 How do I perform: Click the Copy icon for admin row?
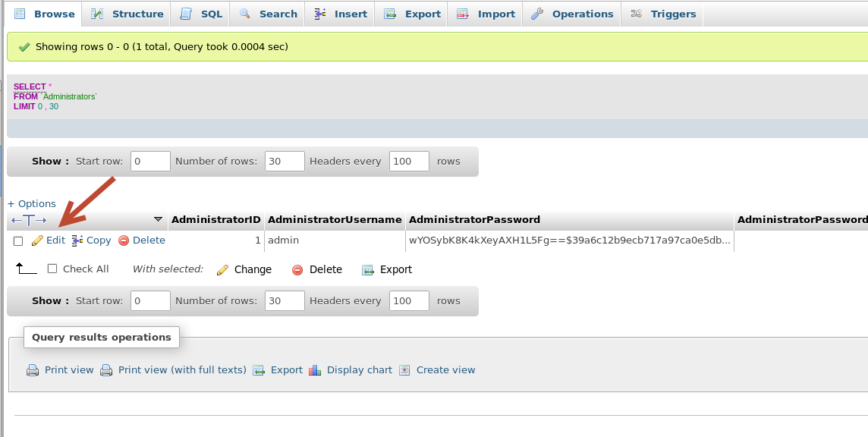(x=77, y=241)
